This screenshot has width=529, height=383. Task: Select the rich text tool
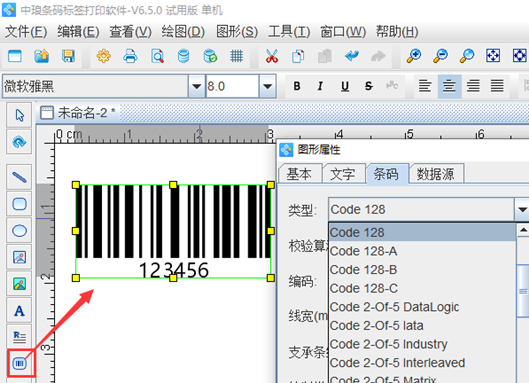point(19,337)
